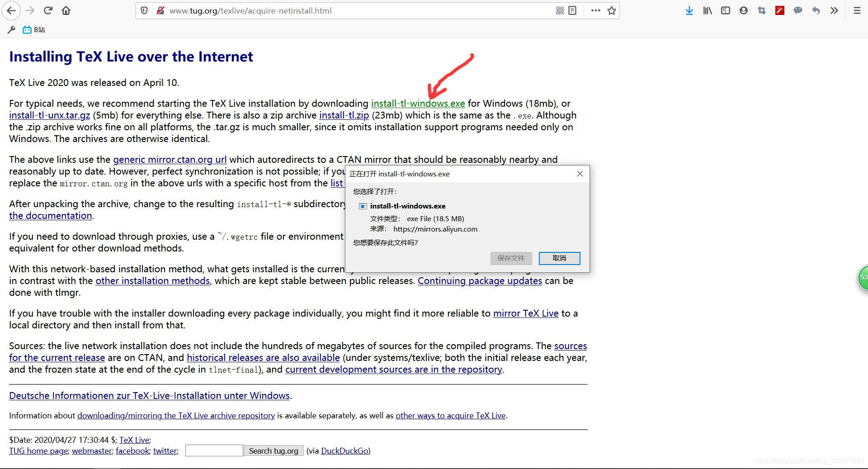This screenshot has width=868, height=469.
Task: Open Deutsche Informationen zur TeX-Live-Installation link
Action: coord(150,396)
